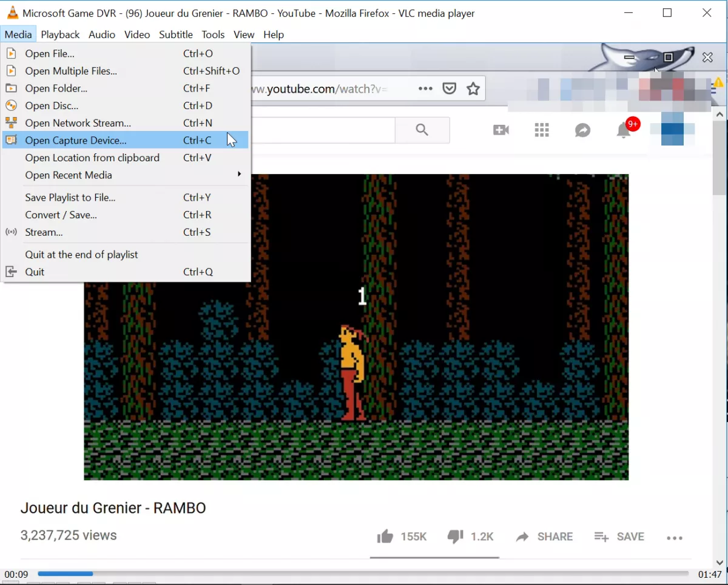Open the more actions ellipsis under video
Viewport: 728px width, 585px height.
[x=675, y=538]
